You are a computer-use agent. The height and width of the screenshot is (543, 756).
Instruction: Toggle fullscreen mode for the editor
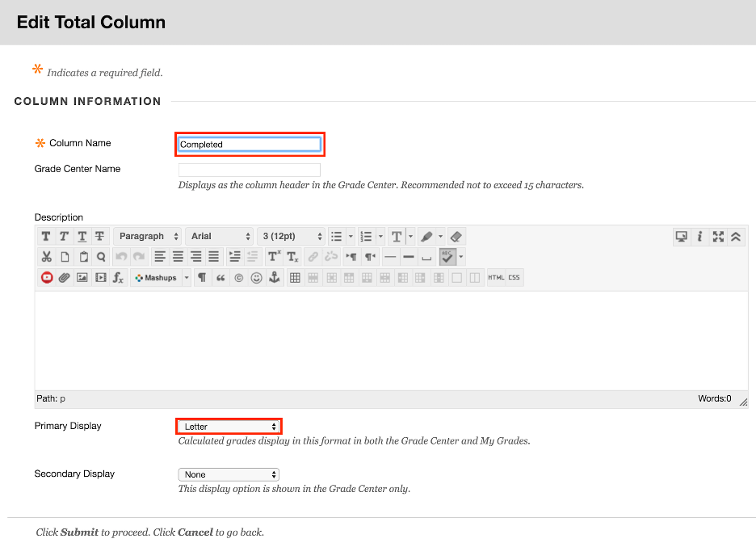(718, 236)
